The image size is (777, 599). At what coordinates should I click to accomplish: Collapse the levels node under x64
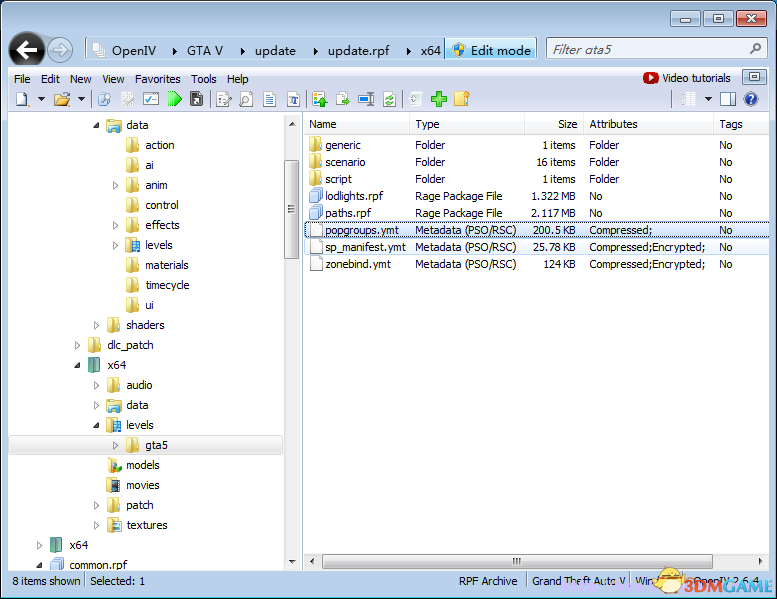pyautogui.click(x=97, y=425)
